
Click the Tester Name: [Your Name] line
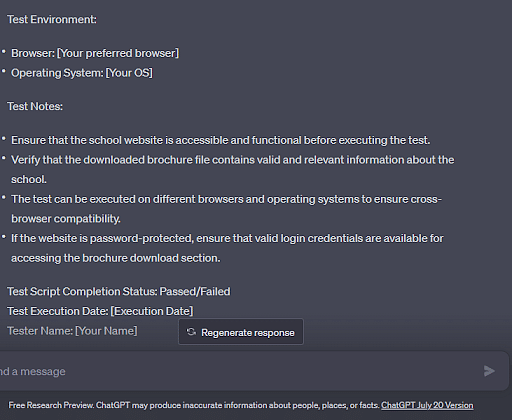72,331
